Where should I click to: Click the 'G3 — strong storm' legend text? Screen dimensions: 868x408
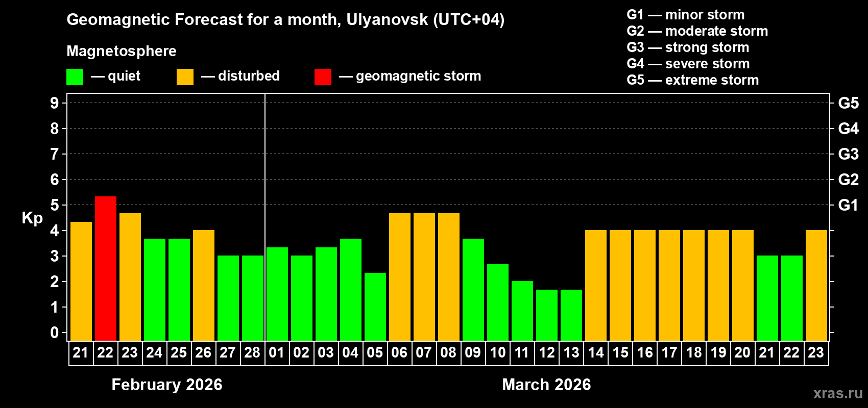(x=688, y=47)
